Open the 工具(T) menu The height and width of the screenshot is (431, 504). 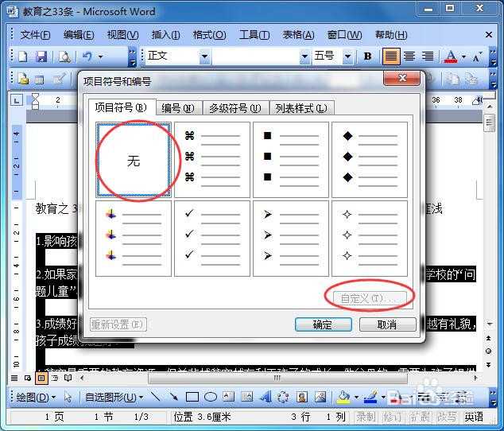[254, 35]
